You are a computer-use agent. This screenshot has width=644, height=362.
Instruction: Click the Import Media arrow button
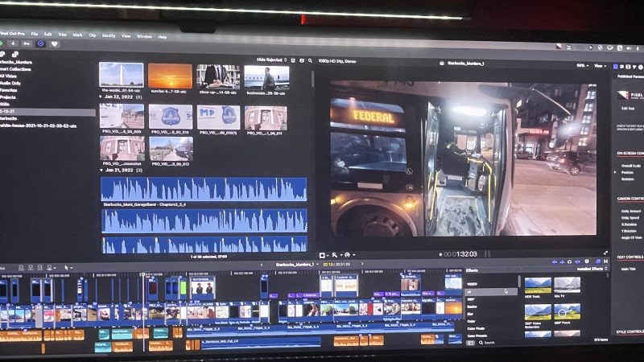13,43
